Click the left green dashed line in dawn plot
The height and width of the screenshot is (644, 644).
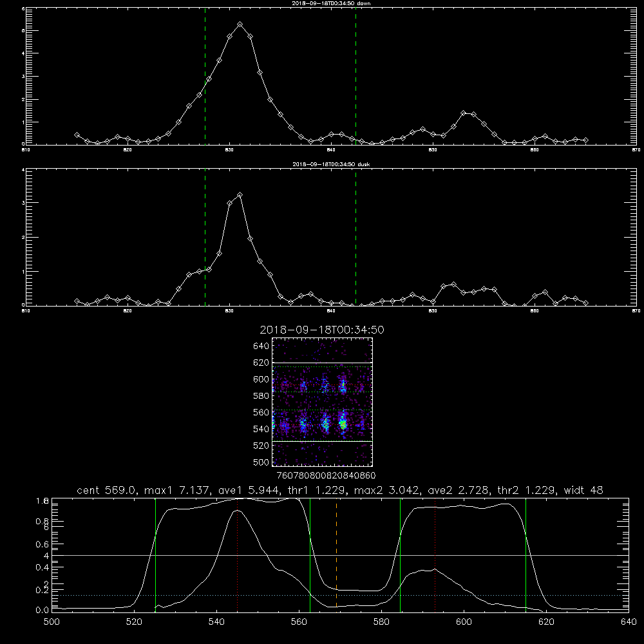pos(205,76)
